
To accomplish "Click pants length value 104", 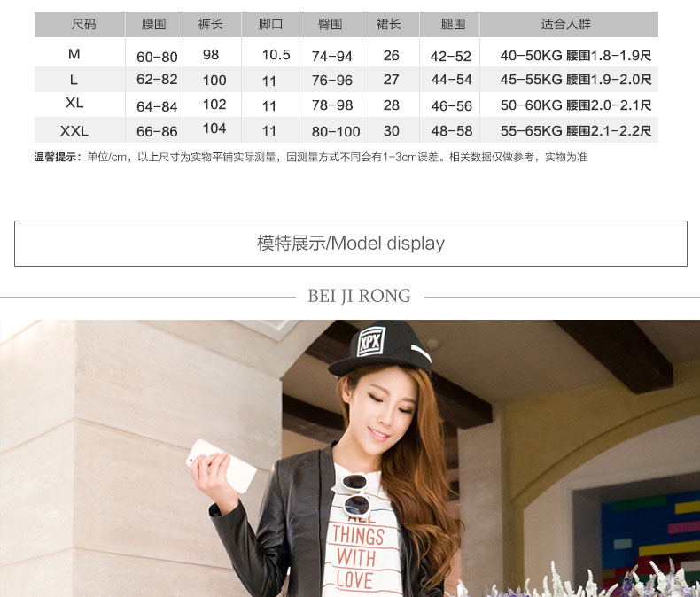I will pos(214,128).
